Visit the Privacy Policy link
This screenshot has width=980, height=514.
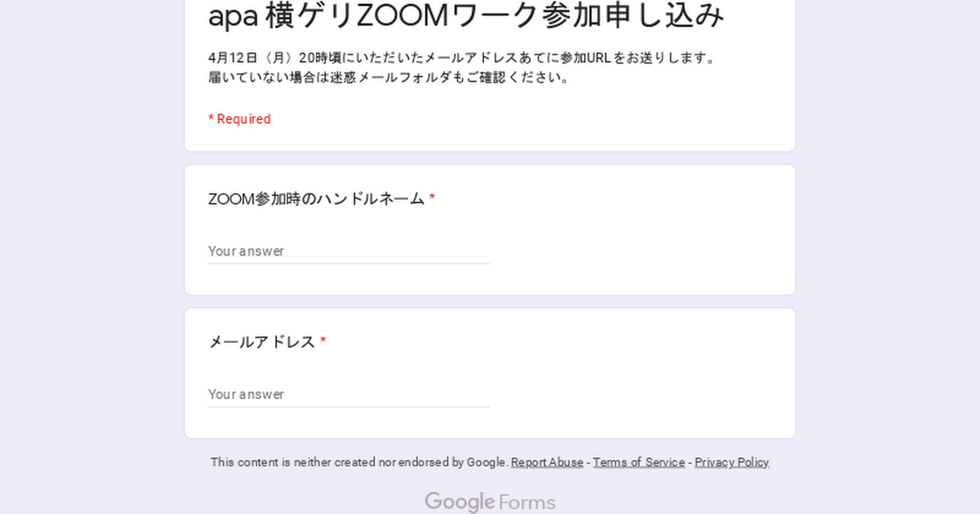click(732, 462)
